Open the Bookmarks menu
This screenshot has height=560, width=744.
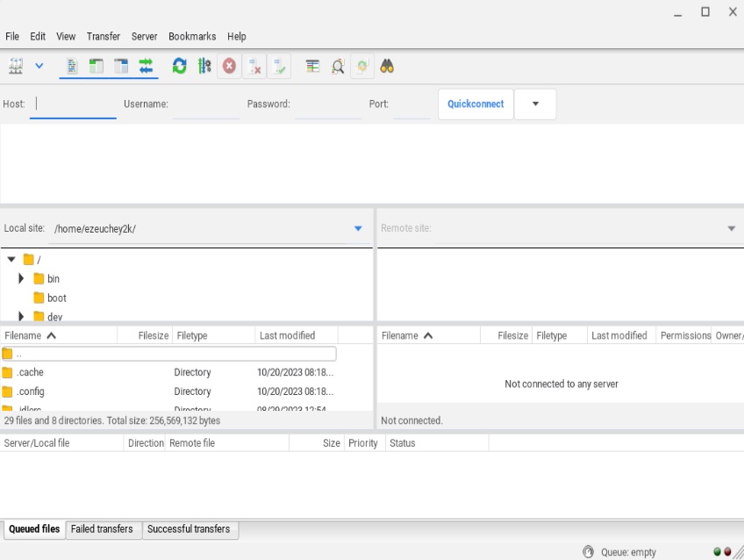click(x=192, y=37)
